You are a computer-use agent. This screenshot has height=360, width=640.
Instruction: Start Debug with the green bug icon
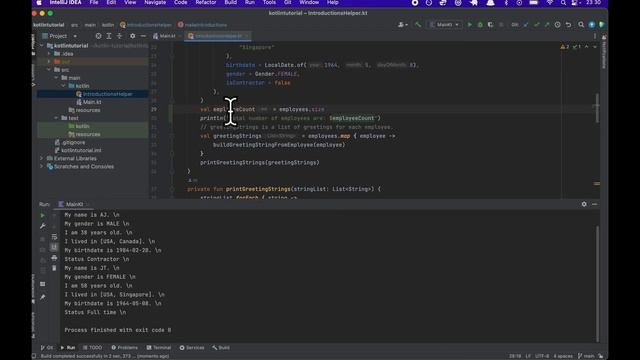[x=480, y=24]
